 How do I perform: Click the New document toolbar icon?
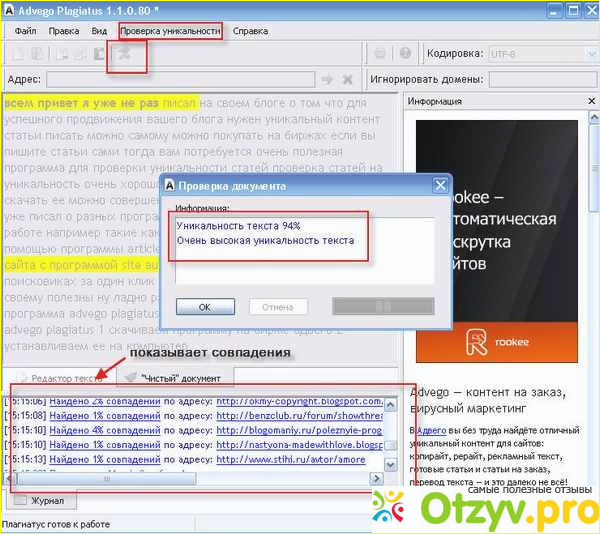[x=18, y=54]
